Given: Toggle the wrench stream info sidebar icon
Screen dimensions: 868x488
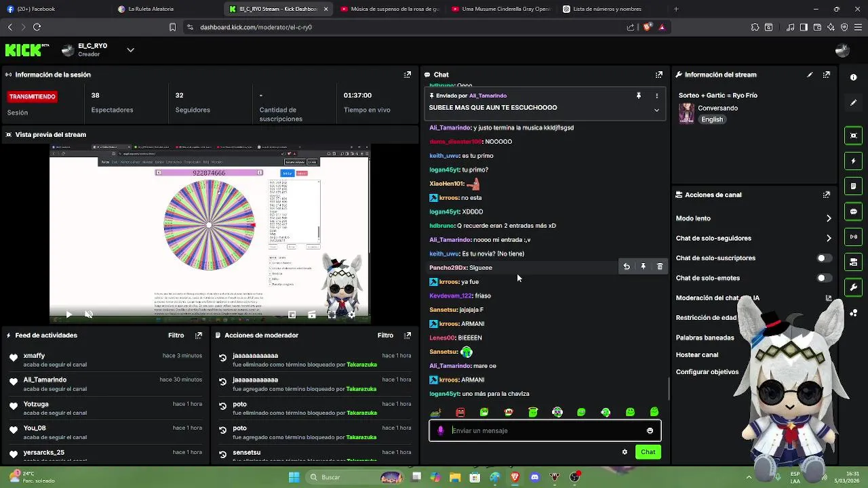Looking at the screenshot, I should pos(854,287).
